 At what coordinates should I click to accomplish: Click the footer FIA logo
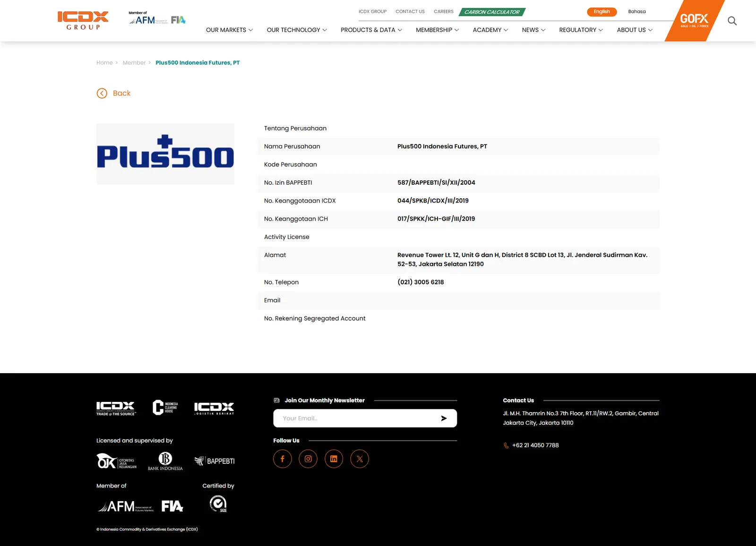tap(172, 506)
